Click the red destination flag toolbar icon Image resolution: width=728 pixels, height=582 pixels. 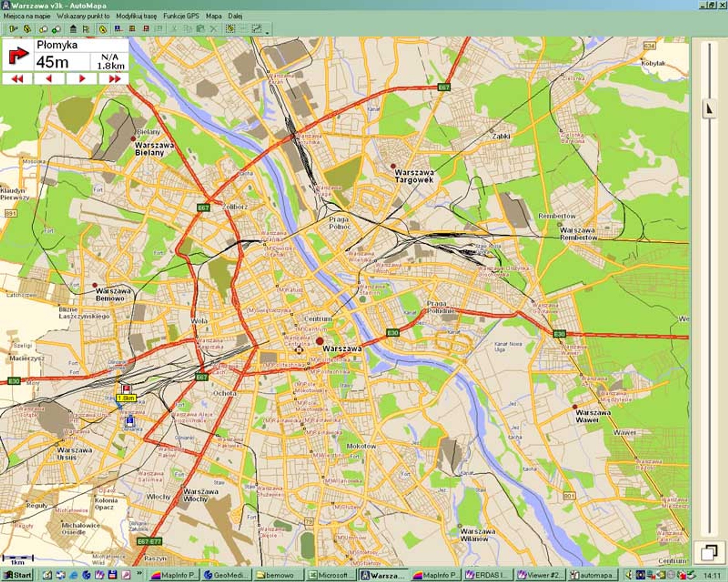(146, 29)
